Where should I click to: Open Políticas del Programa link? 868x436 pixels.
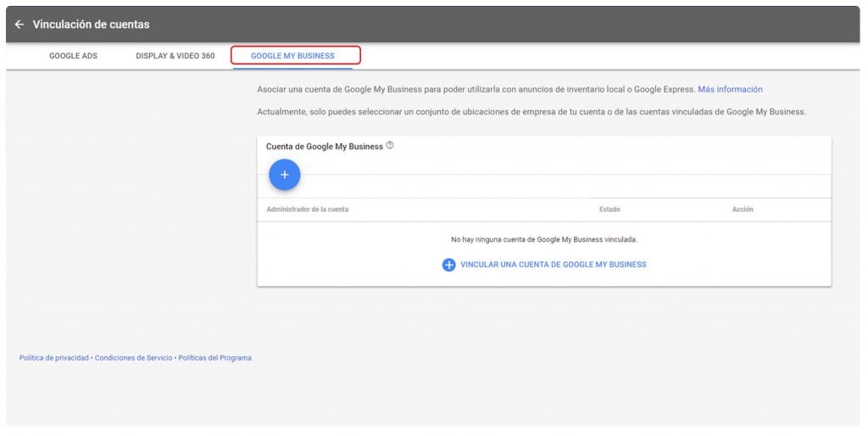[214, 358]
